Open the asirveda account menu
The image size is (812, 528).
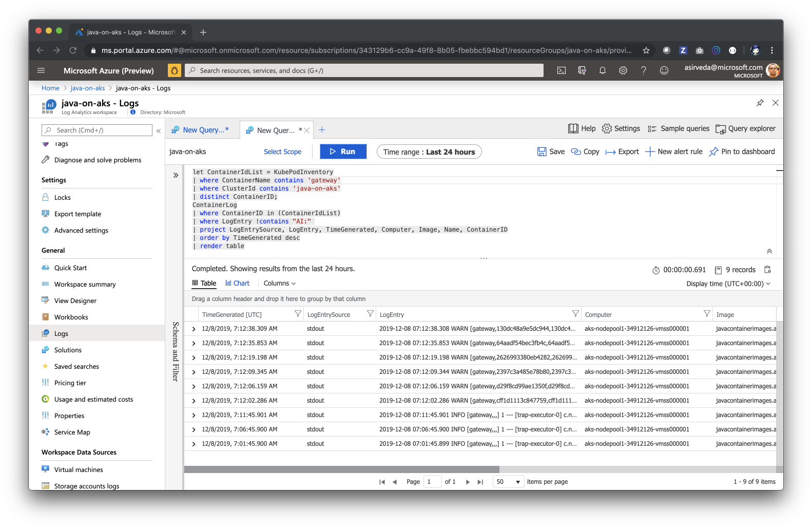click(731, 70)
